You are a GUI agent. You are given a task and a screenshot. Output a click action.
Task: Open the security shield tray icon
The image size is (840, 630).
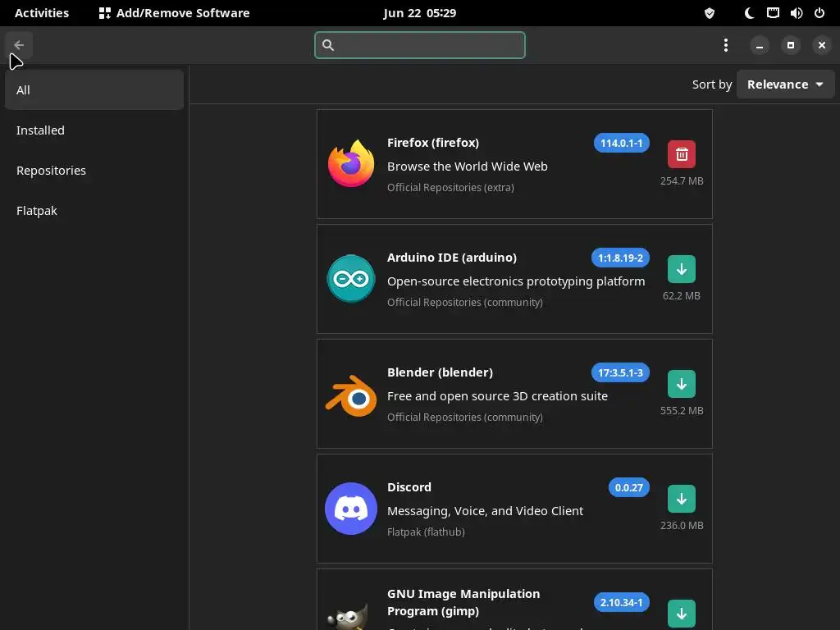pyautogui.click(x=710, y=13)
